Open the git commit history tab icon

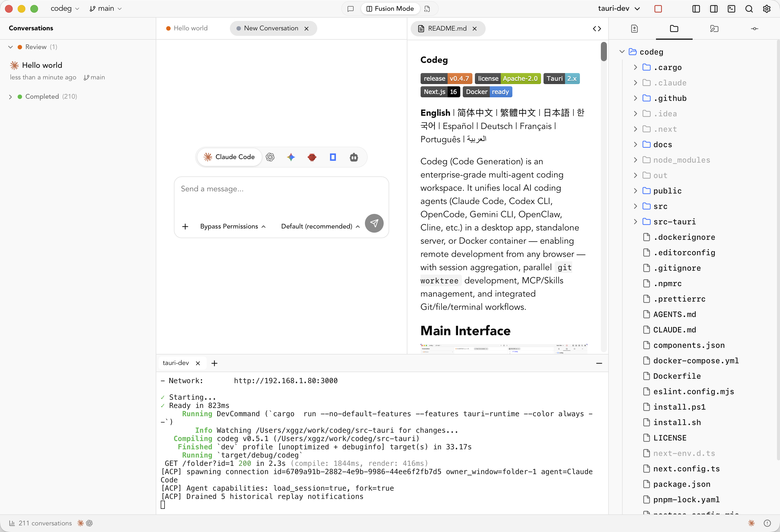point(754,29)
